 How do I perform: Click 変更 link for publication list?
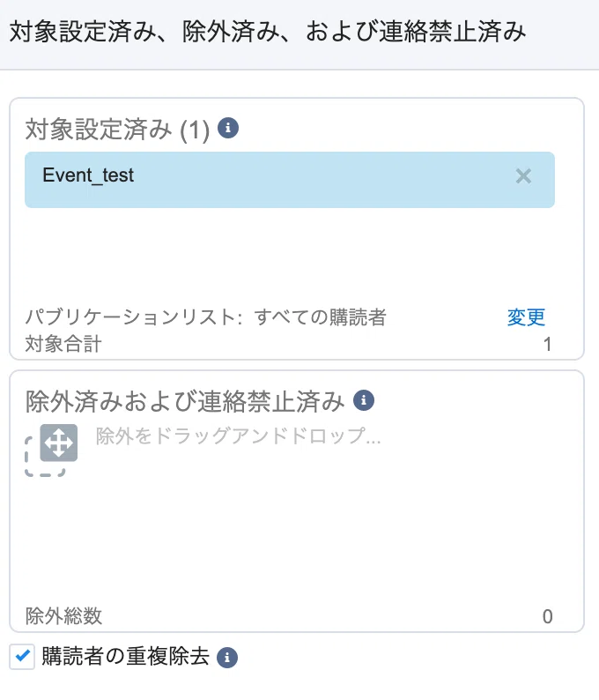click(x=526, y=317)
